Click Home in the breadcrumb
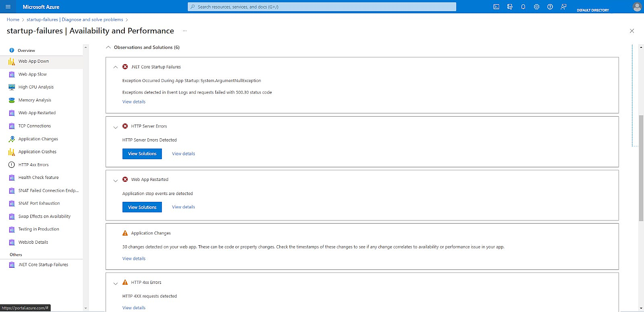 [x=13, y=20]
